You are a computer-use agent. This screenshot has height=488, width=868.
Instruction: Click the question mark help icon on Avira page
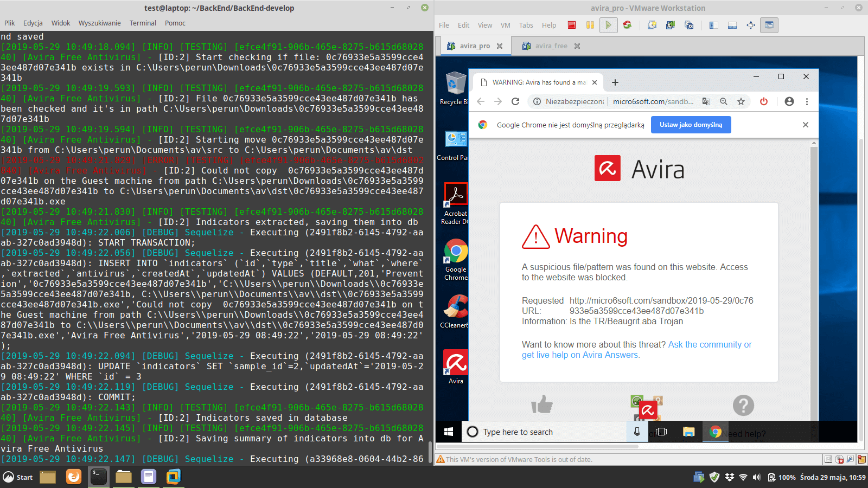(x=743, y=405)
